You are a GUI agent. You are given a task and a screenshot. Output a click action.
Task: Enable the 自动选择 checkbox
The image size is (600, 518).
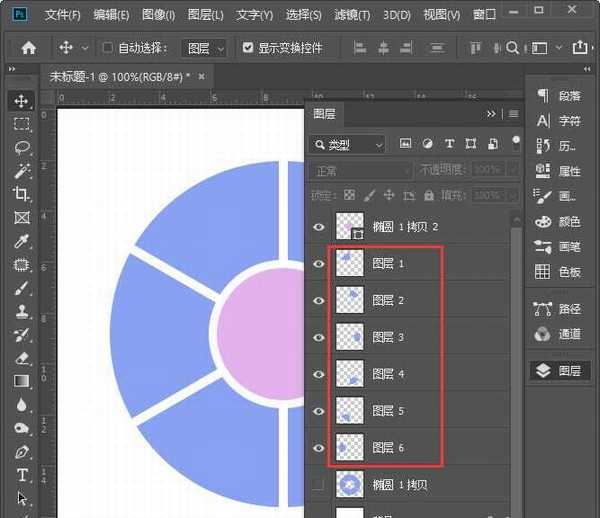pyautogui.click(x=108, y=48)
